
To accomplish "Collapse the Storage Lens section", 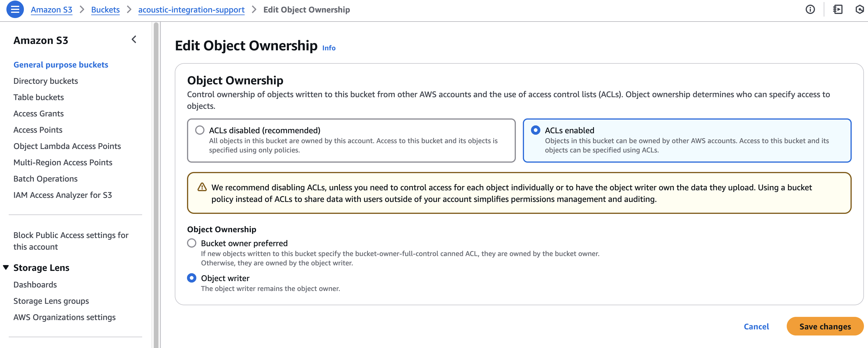I will (x=6, y=268).
